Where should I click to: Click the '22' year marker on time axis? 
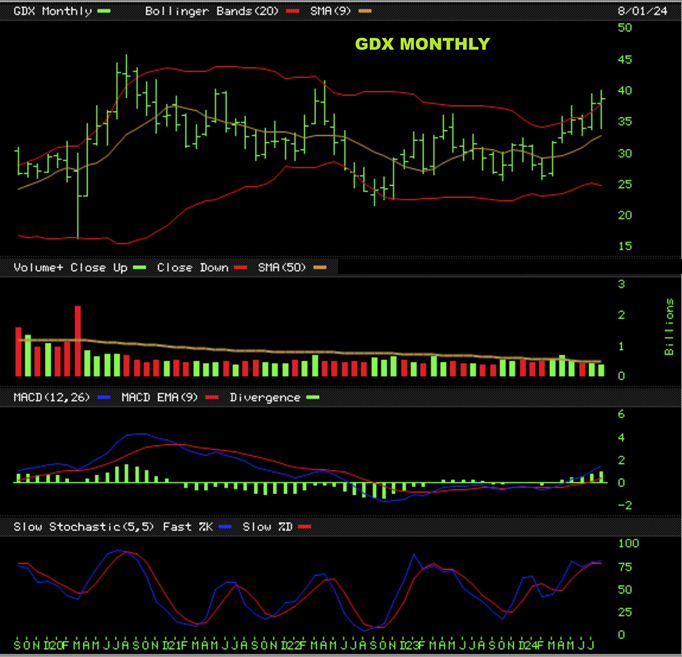click(x=291, y=645)
